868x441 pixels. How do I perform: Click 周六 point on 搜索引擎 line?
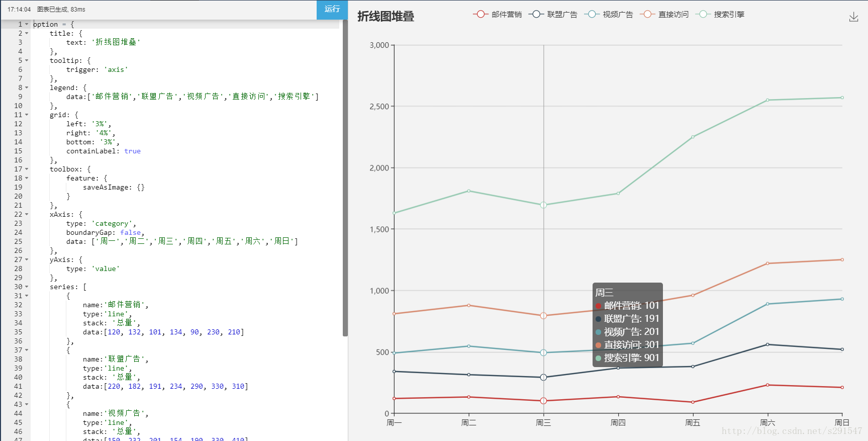tap(767, 100)
